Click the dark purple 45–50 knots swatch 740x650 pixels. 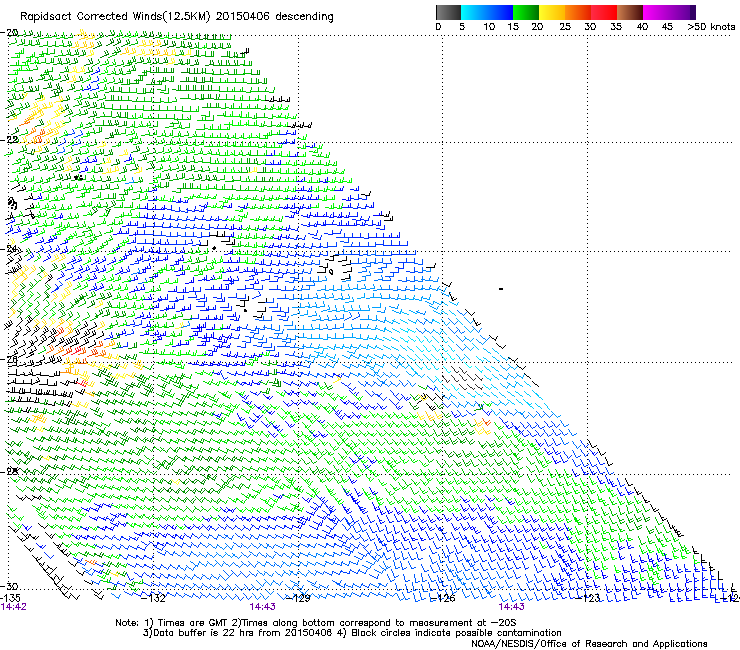pyautogui.click(x=682, y=12)
